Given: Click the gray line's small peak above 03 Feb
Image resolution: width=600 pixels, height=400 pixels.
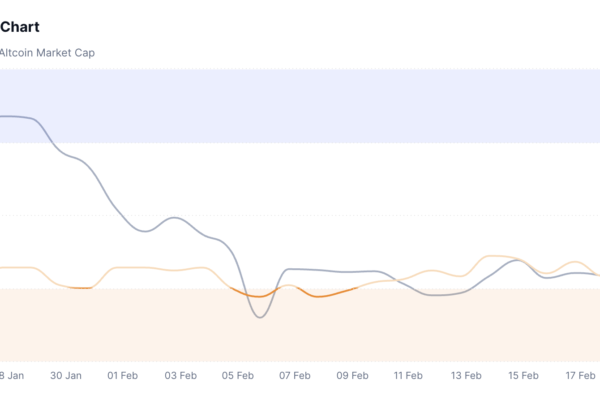Looking at the screenshot, I should tap(176, 217).
